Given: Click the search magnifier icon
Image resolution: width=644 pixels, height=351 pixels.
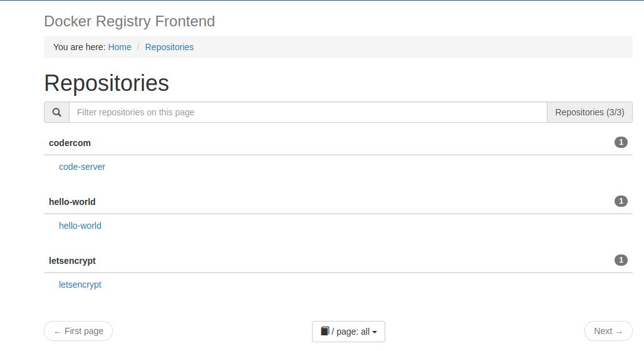Looking at the screenshot, I should point(56,112).
